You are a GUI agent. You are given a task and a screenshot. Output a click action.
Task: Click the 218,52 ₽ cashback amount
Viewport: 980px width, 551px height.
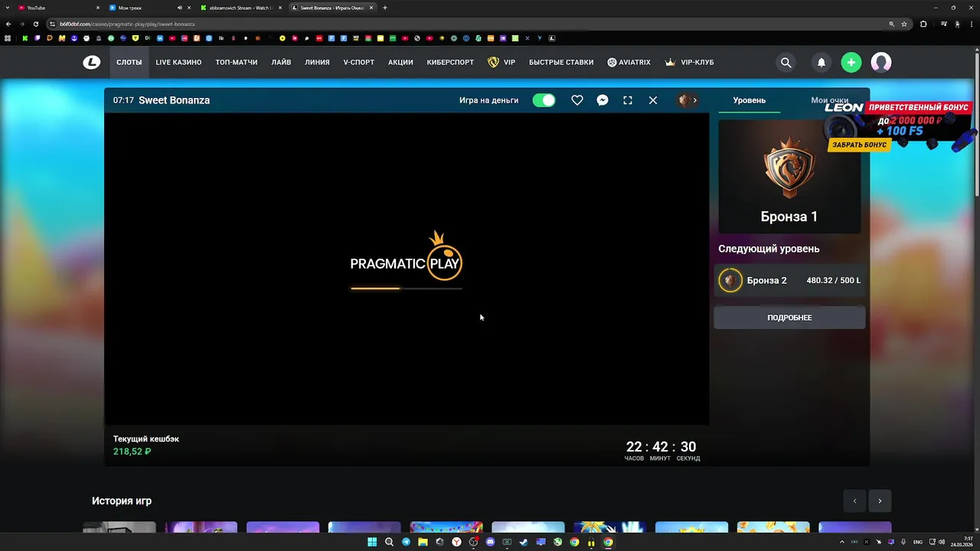click(x=132, y=452)
